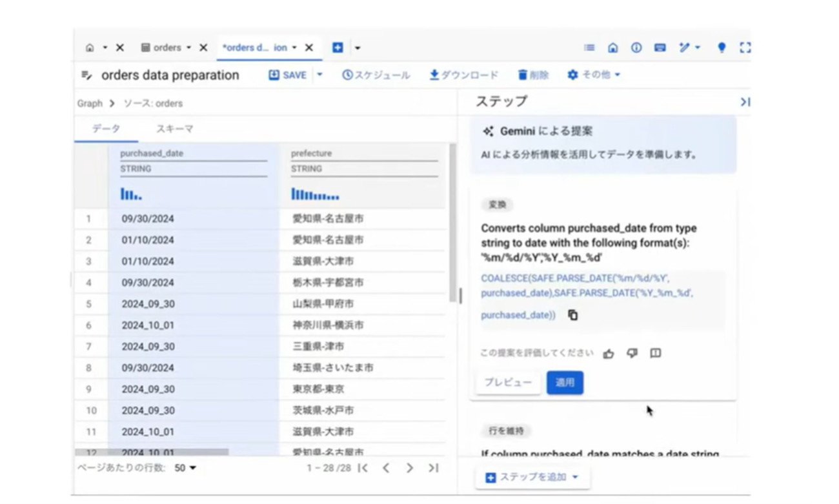The width and height of the screenshot is (839, 504).
Task: Open the rows per page 50 dropdown
Action: [x=186, y=468]
